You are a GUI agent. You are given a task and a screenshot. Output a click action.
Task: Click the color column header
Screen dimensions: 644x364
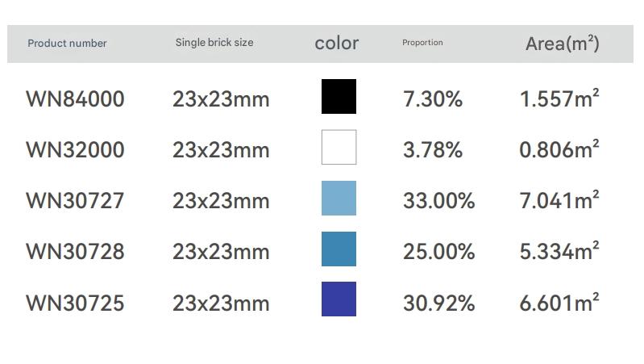336,44
